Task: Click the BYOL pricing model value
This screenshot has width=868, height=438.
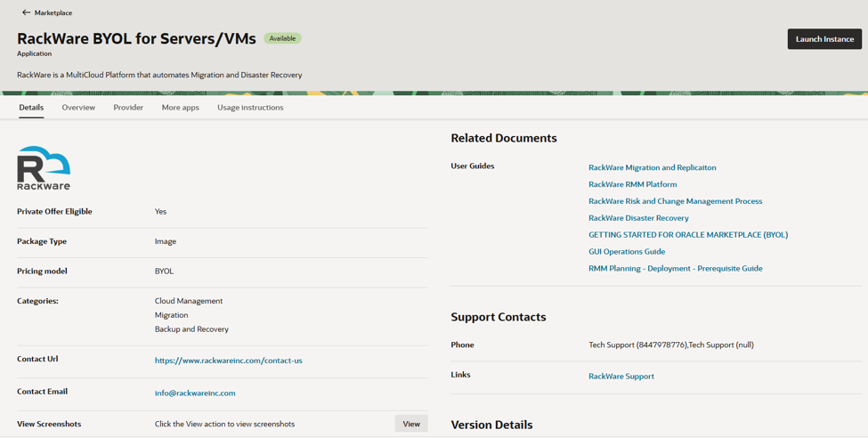Action: tap(164, 272)
